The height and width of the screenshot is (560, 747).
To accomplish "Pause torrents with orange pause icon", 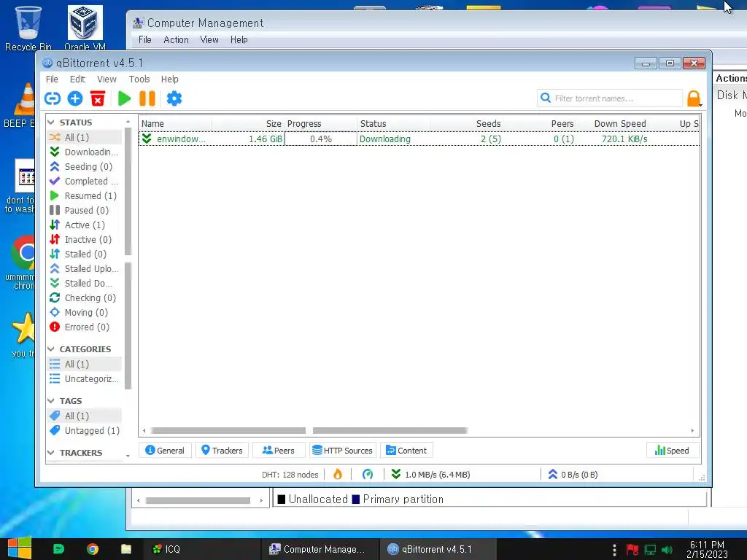I will click(x=147, y=98).
